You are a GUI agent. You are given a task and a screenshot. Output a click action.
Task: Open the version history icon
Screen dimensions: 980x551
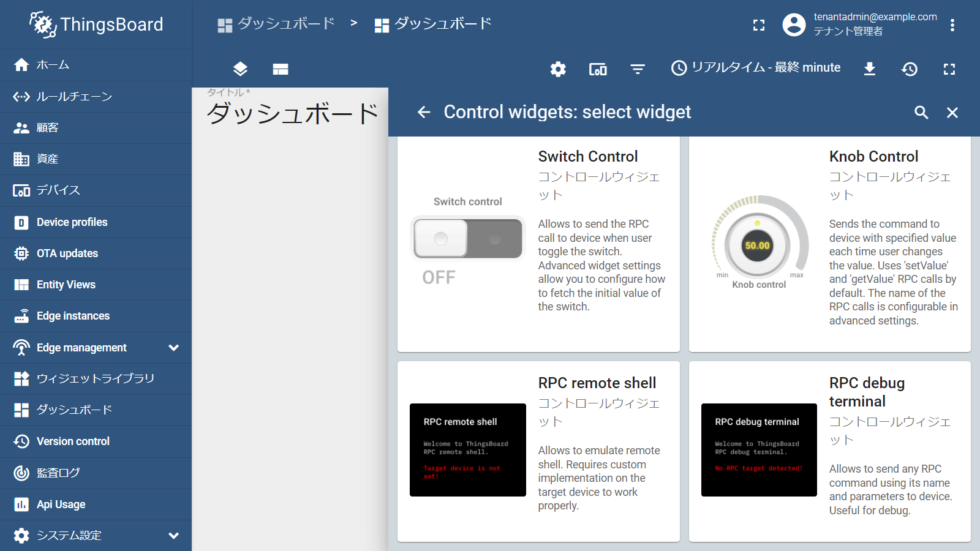click(910, 69)
